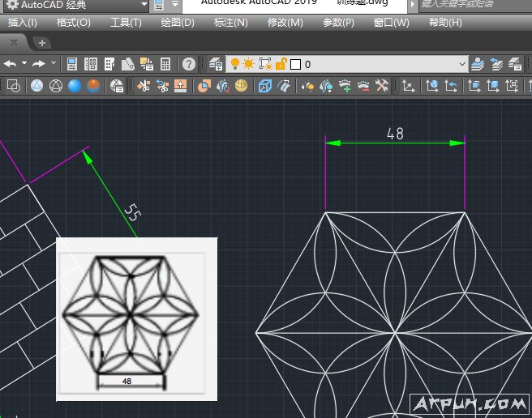Click the orange upward arrow extract icon
This screenshot has height=418, width=532.
181,86
